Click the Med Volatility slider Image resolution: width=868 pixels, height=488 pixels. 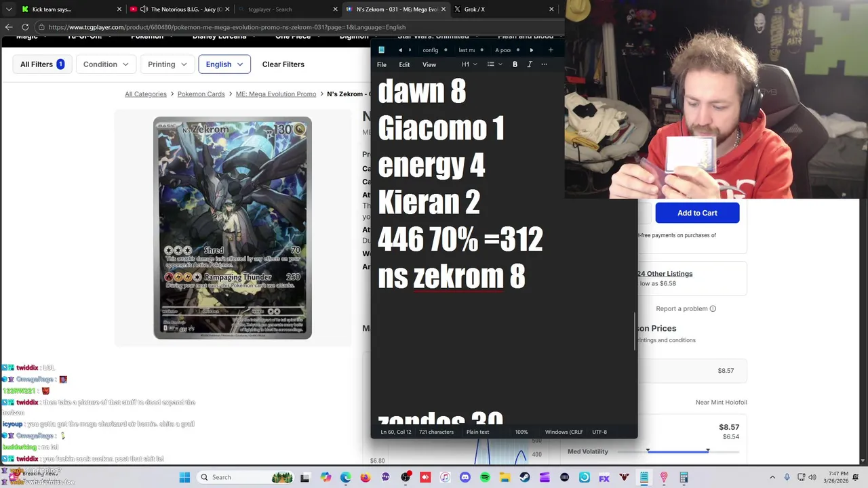coord(677,451)
